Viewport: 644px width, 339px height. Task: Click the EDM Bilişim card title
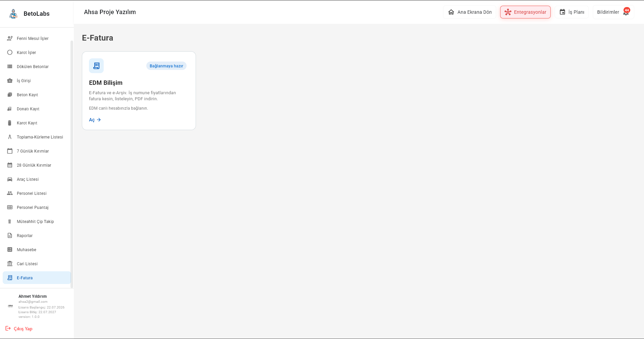[106, 82]
